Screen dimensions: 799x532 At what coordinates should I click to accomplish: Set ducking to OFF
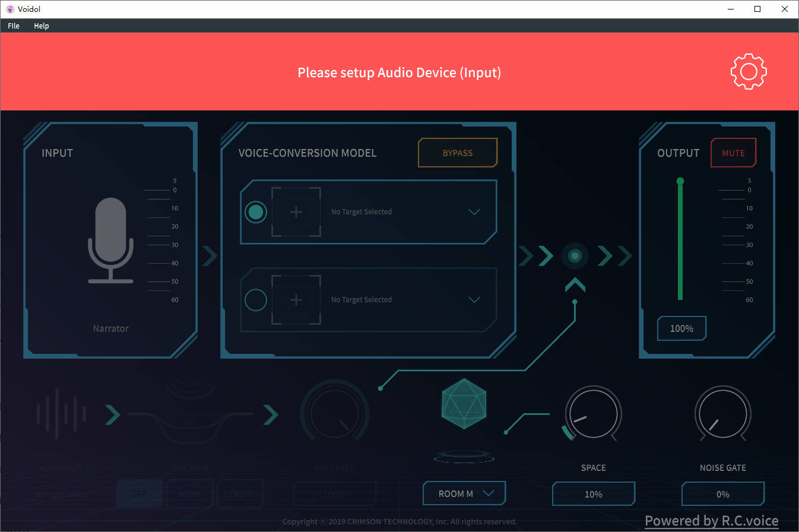coord(139,494)
